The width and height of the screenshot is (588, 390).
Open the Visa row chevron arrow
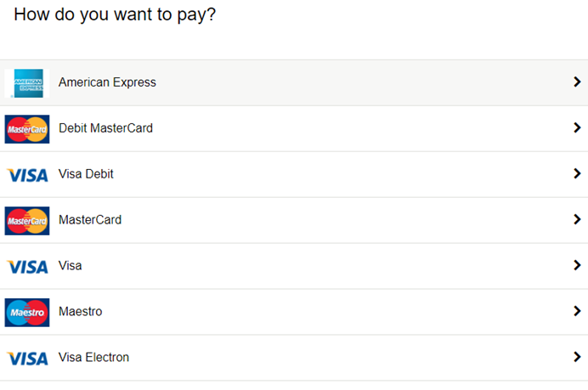tap(577, 265)
